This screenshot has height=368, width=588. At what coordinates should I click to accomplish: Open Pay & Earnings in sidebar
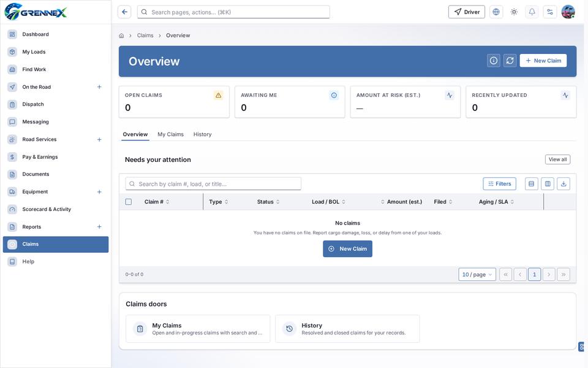click(x=56, y=157)
